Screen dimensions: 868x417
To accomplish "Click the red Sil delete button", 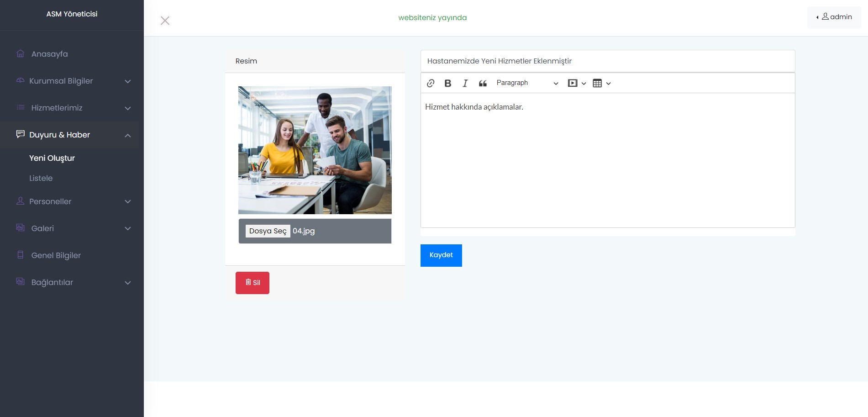I will (x=253, y=283).
